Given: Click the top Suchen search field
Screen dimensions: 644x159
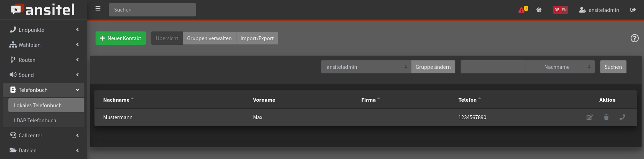Looking at the screenshot, I should [x=152, y=10].
